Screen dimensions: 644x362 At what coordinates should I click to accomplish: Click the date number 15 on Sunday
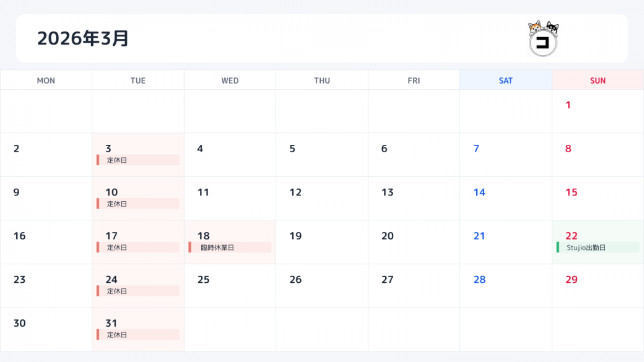pyautogui.click(x=571, y=192)
